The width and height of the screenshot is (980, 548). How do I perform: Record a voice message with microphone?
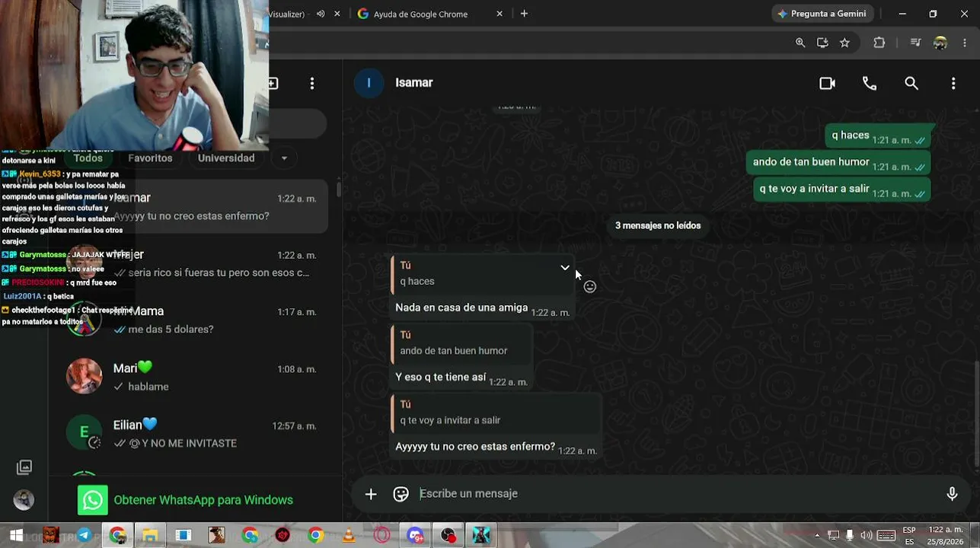click(952, 494)
